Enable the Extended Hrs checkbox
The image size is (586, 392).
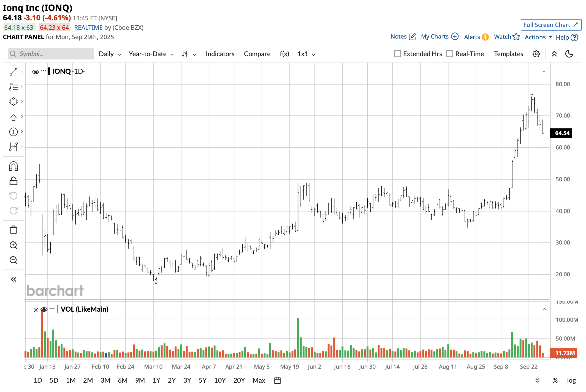(x=397, y=54)
